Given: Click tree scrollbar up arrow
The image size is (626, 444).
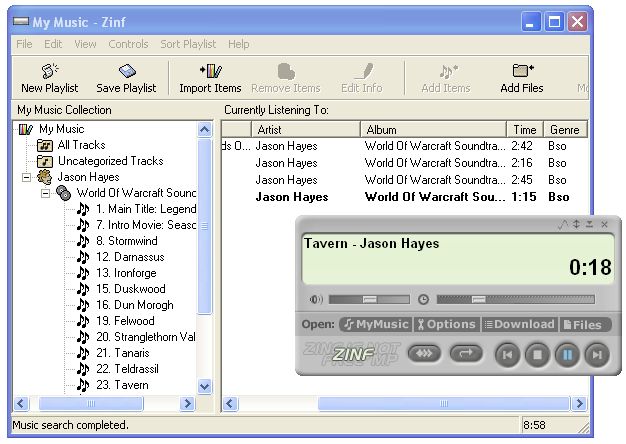Looking at the screenshot, I should tap(205, 129).
